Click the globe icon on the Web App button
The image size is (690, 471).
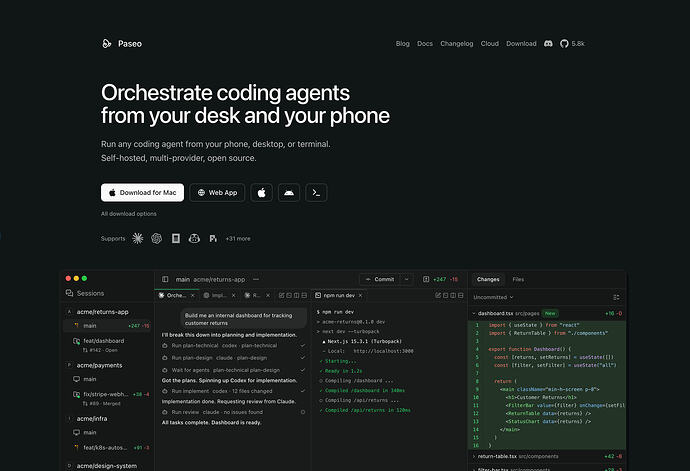pos(201,193)
